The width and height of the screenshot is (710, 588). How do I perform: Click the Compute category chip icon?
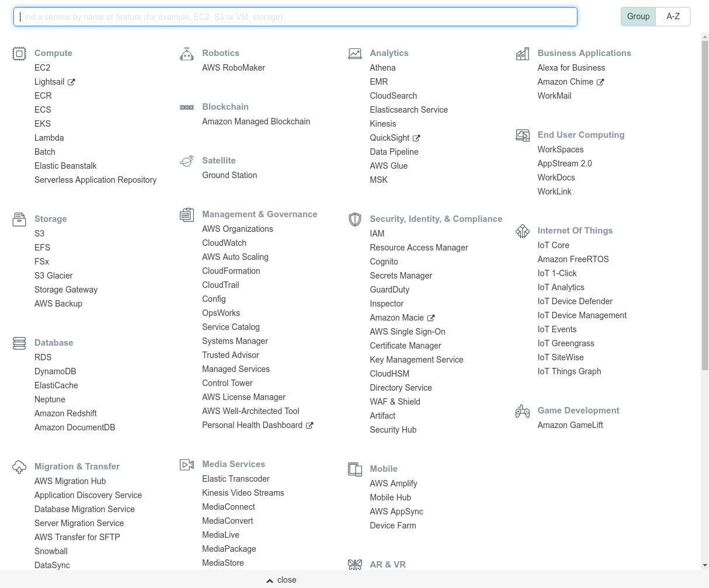point(19,54)
